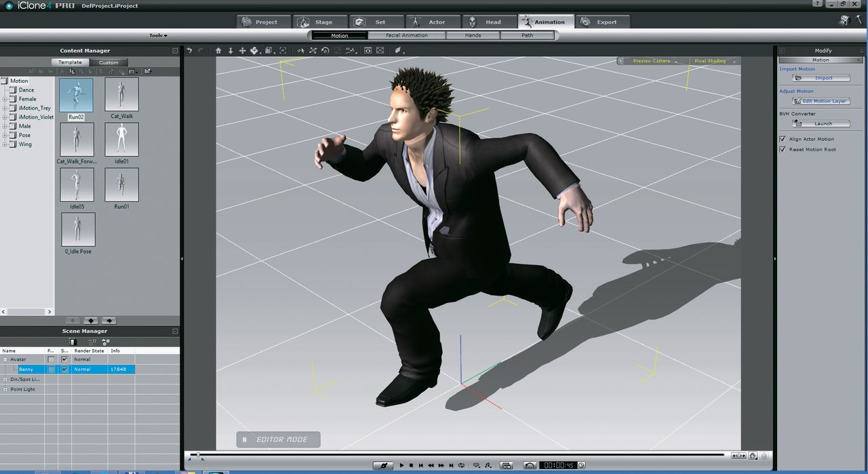Click the clock icon beside the timecode
The width and height of the screenshot is (868, 474).
pos(581,465)
